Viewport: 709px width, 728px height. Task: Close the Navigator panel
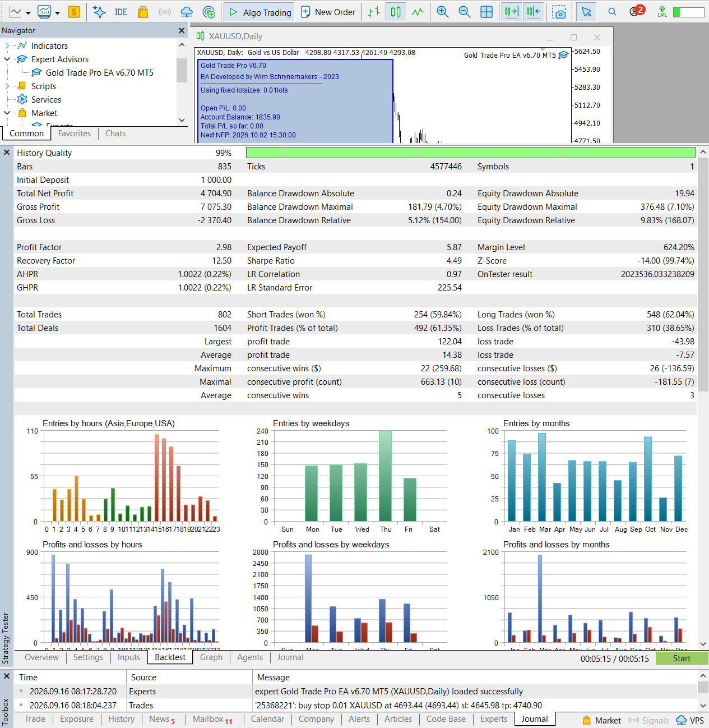182,31
